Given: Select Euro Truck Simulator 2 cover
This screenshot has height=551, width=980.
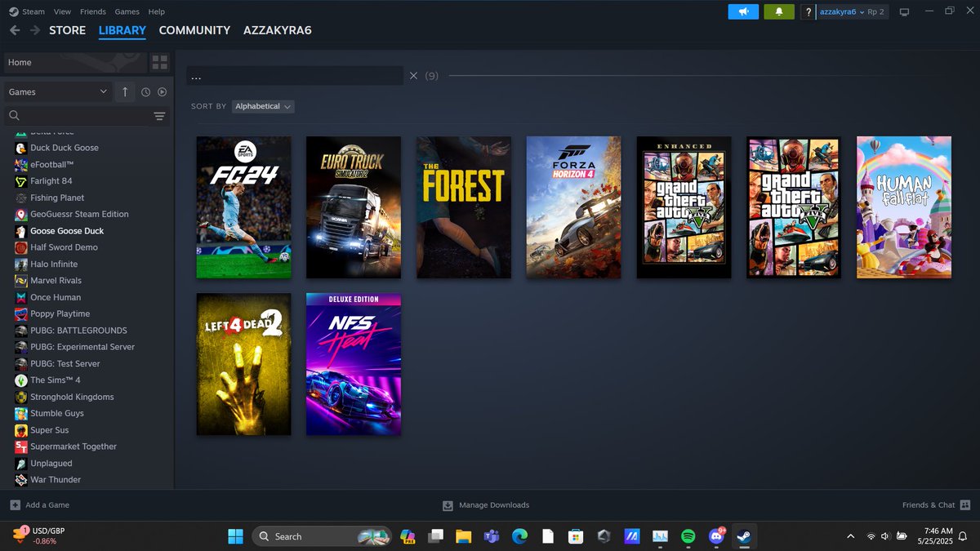Looking at the screenshot, I should click(x=354, y=207).
